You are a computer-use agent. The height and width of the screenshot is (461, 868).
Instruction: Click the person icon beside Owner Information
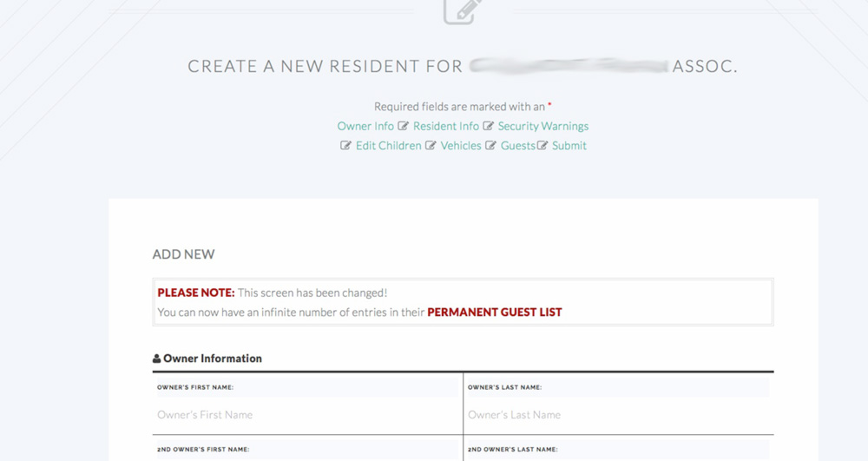tap(156, 359)
